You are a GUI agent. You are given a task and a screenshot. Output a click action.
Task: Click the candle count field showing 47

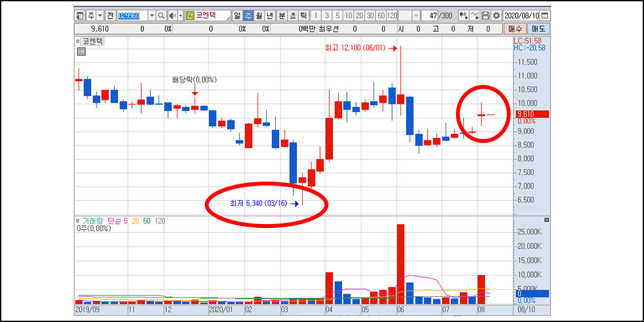click(429, 15)
